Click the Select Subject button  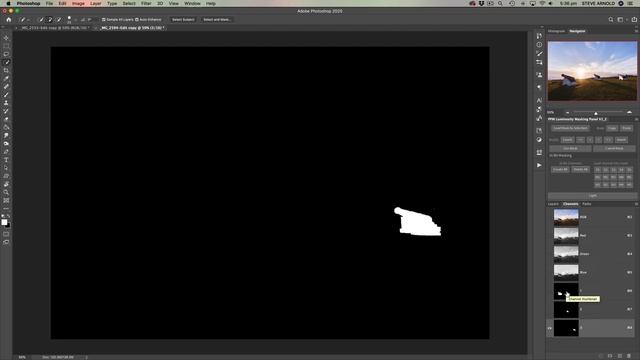click(x=183, y=20)
